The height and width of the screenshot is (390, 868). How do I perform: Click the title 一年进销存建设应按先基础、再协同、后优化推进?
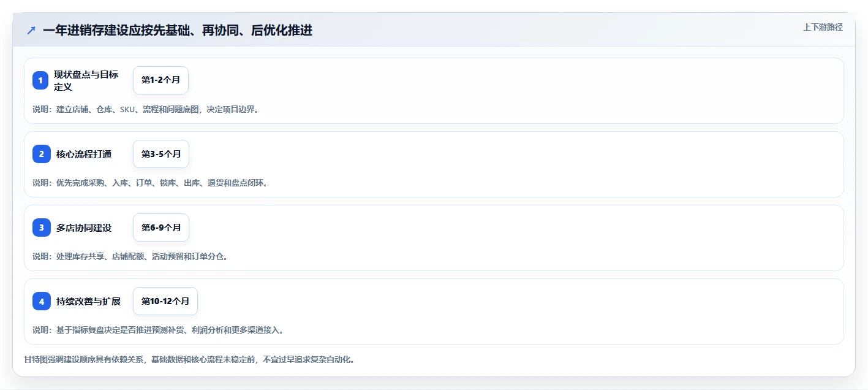pos(178,30)
